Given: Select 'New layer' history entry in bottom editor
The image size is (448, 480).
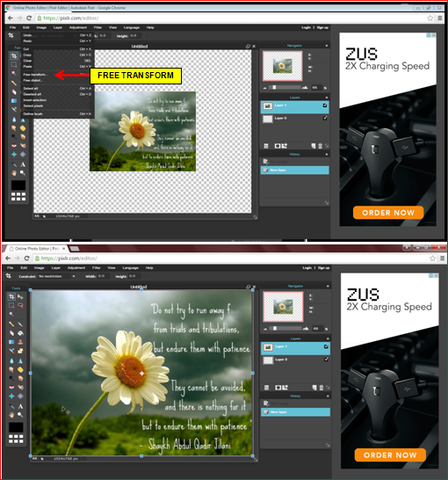Looking at the screenshot, I should click(x=295, y=412).
